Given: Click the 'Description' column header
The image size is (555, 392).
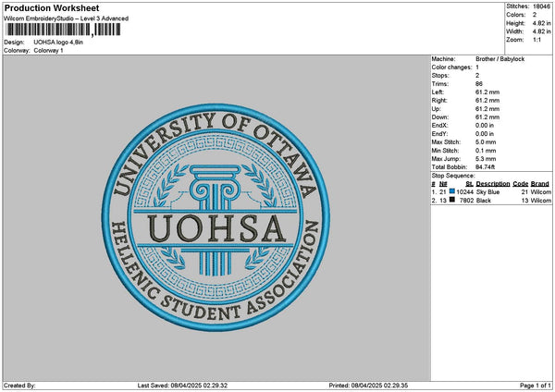Looking at the screenshot, I should [x=493, y=184].
